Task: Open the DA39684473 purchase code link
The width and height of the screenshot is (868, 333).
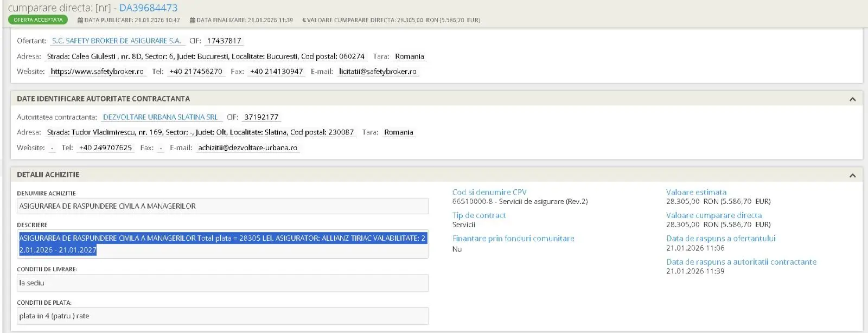Action: [148, 8]
